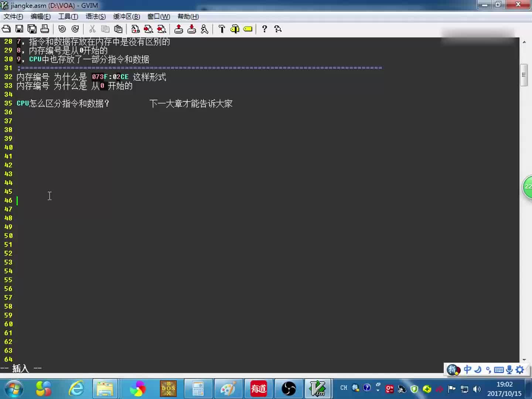Open the 文件(F) menu
The image size is (532, 399).
pyautogui.click(x=13, y=16)
